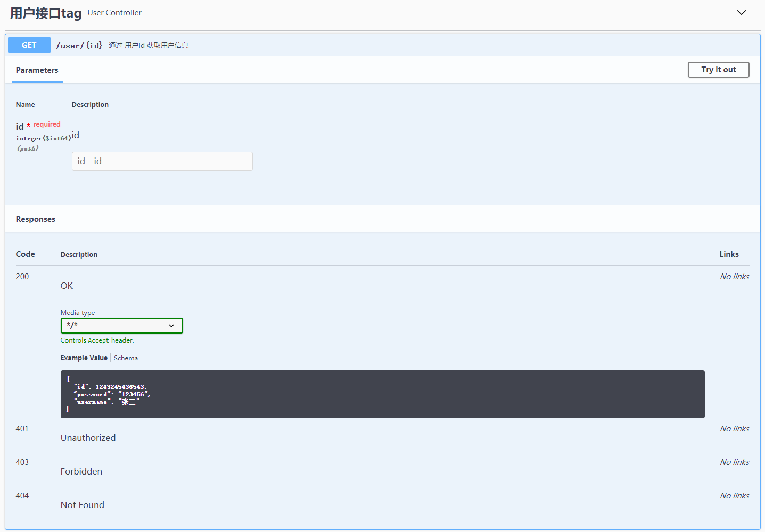Click the 用户接口tag heading
The image size is (765, 532).
(x=46, y=13)
